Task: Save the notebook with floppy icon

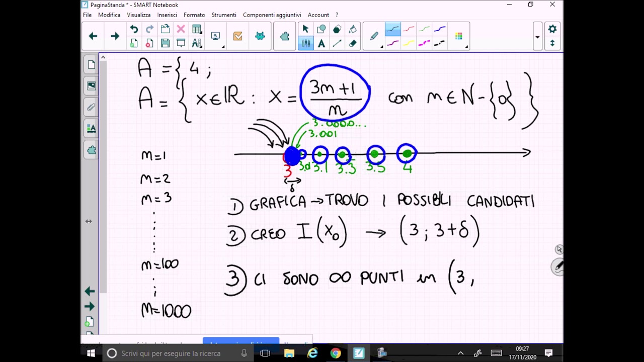Action: tap(165, 44)
